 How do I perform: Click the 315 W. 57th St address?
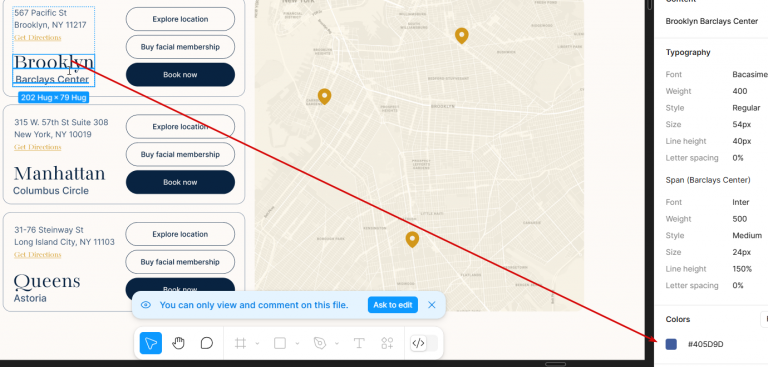point(61,122)
